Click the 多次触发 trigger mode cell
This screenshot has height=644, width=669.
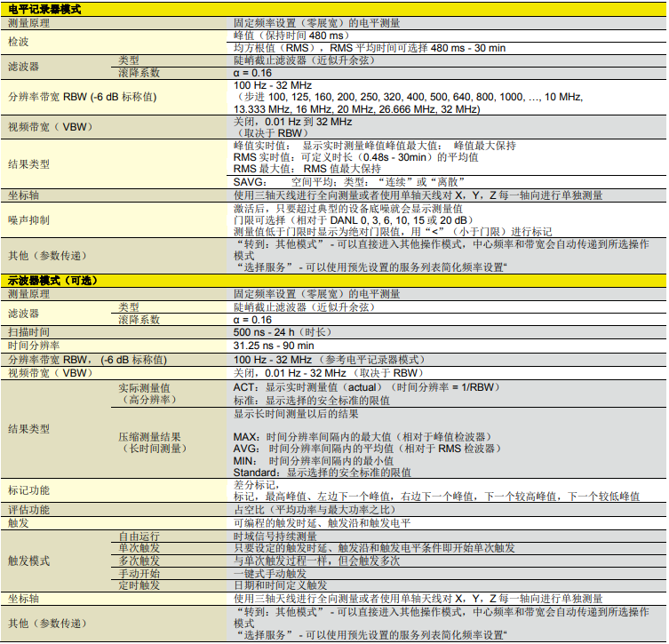(x=139, y=561)
